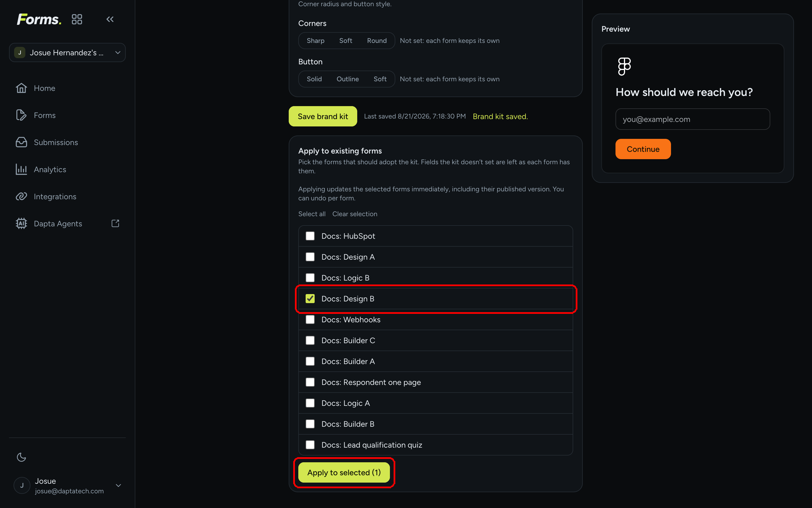Click the Integrations link icon
This screenshot has height=508, width=812.
tap(21, 196)
